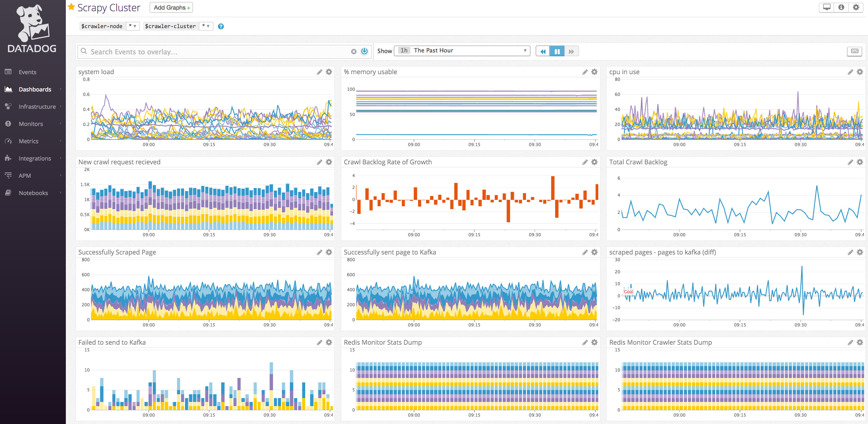The image size is (868, 424).
Task: Open the $crawler-node variable dropdown
Action: 132,26
